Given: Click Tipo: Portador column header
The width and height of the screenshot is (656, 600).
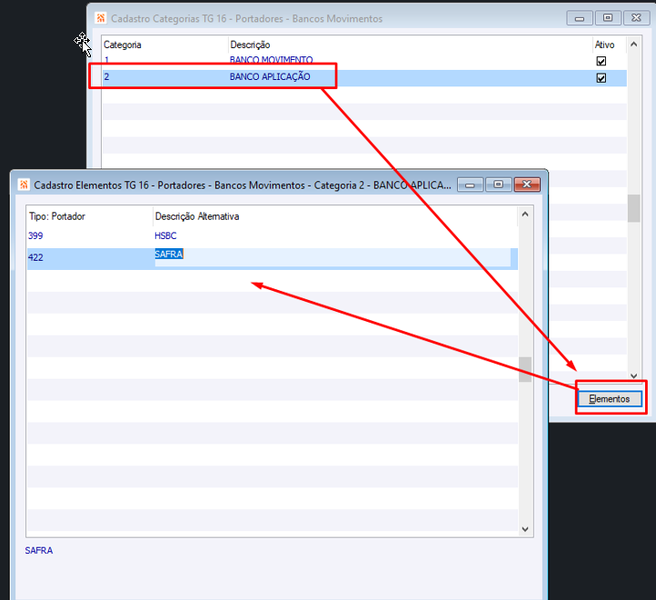Looking at the screenshot, I should tap(57, 216).
